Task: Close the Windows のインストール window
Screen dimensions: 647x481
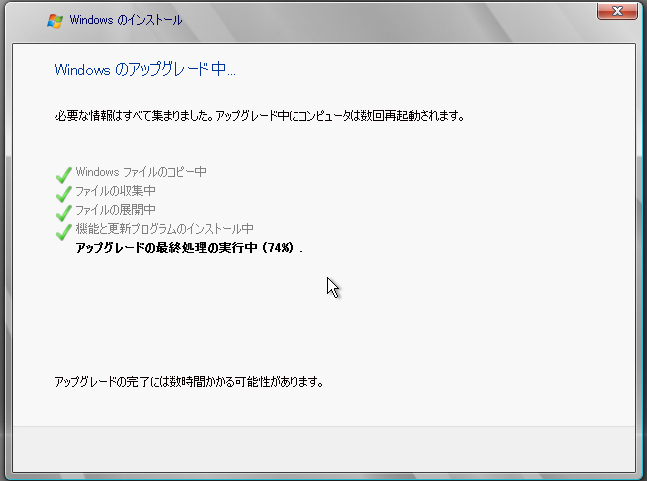Action: [x=617, y=11]
